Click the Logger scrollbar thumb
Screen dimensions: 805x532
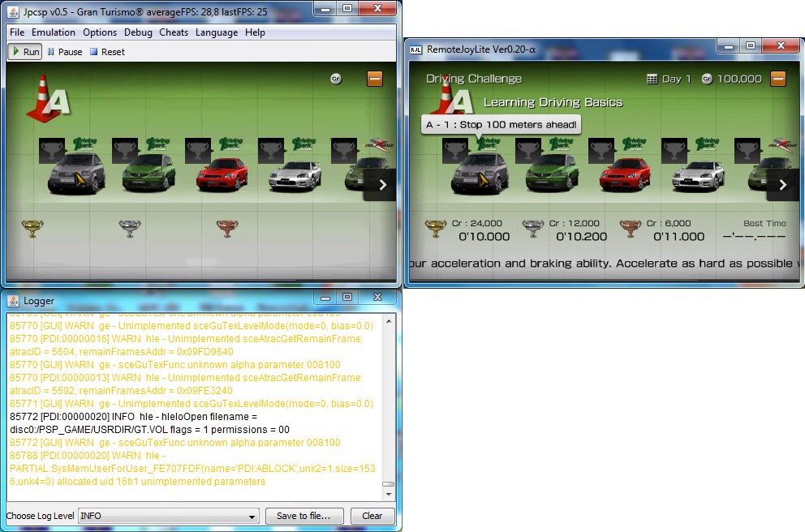coord(389,484)
